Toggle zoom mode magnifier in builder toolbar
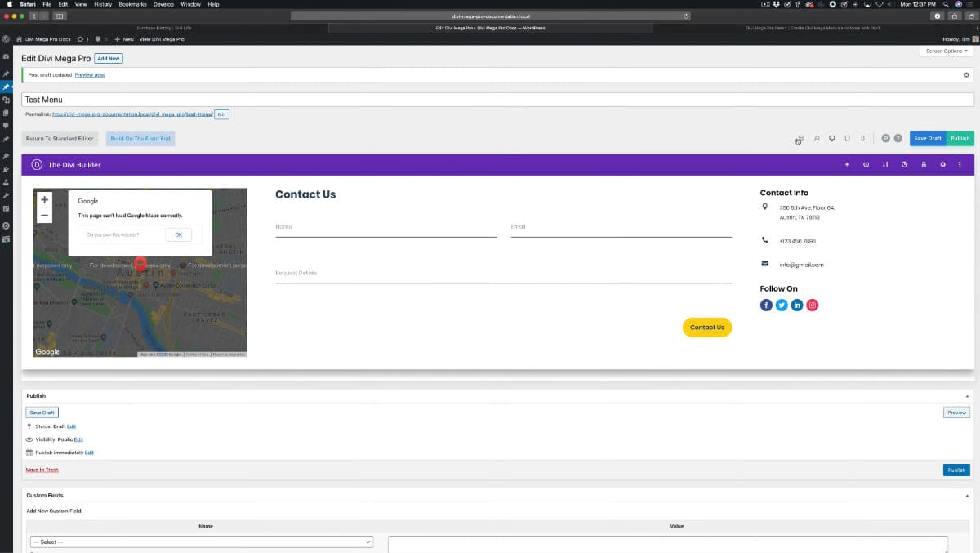980x553 pixels. point(816,138)
